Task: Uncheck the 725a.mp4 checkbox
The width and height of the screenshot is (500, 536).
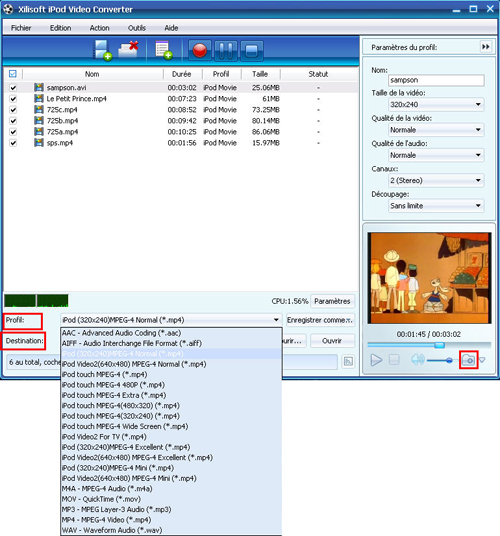Action: pos(13,132)
